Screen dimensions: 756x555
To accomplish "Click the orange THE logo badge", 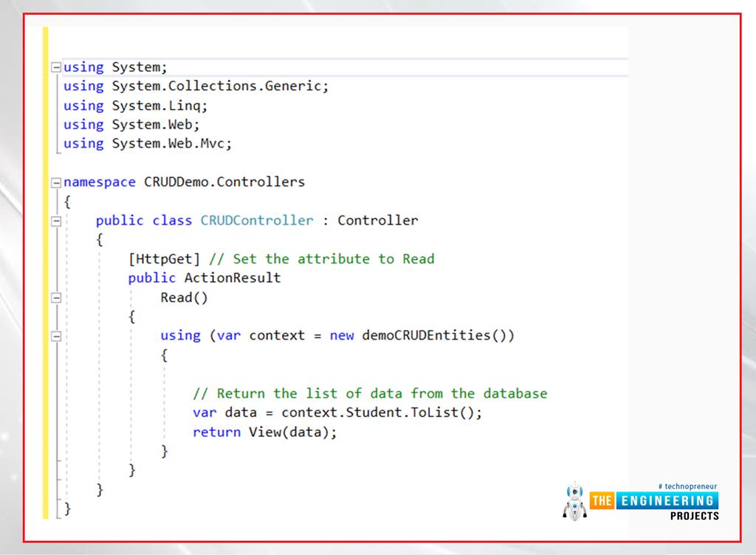I will (603, 500).
